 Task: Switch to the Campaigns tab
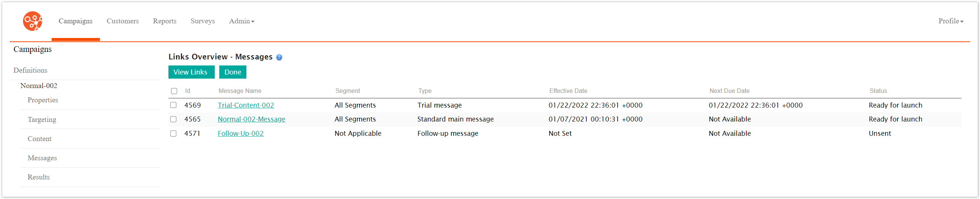click(75, 21)
